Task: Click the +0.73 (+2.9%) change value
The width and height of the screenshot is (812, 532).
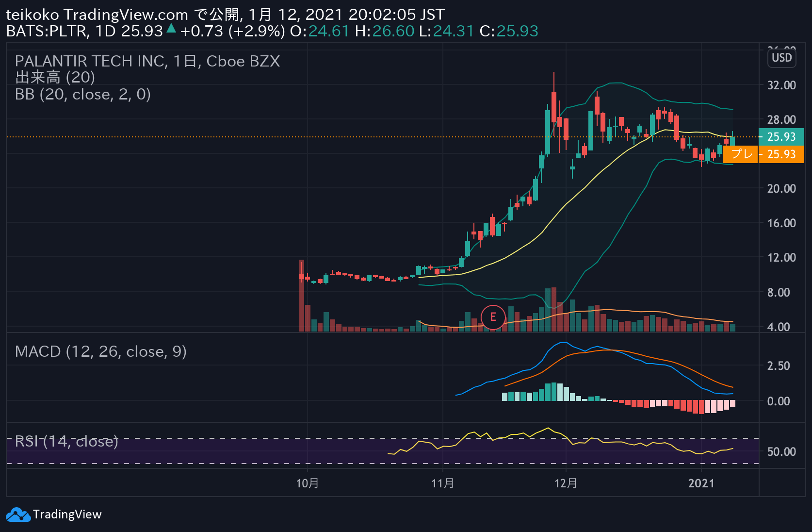Action: [x=232, y=31]
